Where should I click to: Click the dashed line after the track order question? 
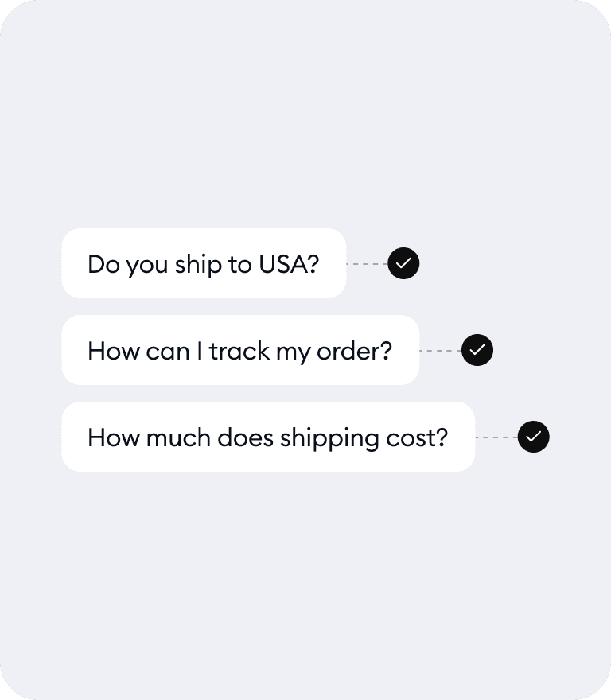click(440, 350)
